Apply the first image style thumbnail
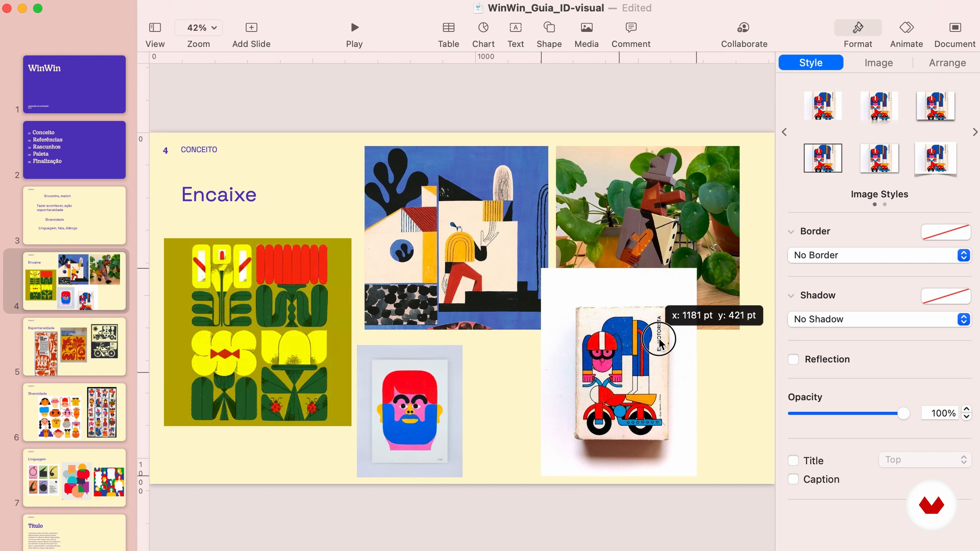The image size is (980, 551). [x=823, y=106]
